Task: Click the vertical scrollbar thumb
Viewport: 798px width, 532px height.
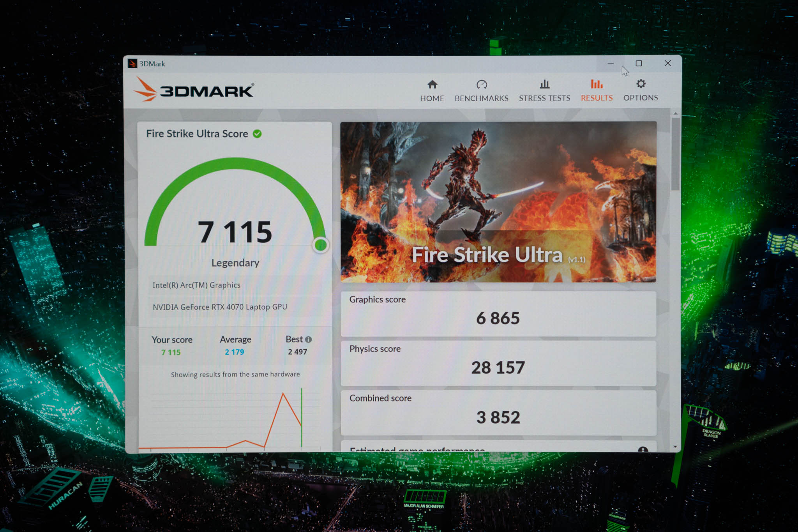Action: click(x=675, y=154)
